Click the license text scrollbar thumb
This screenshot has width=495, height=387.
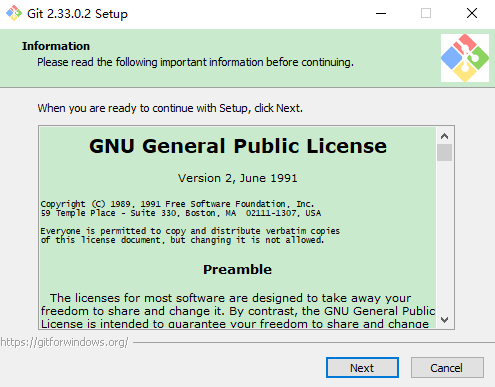[444, 153]
